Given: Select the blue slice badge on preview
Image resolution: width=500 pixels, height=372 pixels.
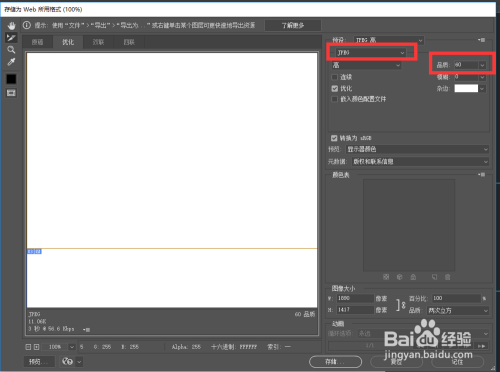Looking at the screenshot, I should click(34, 251).
